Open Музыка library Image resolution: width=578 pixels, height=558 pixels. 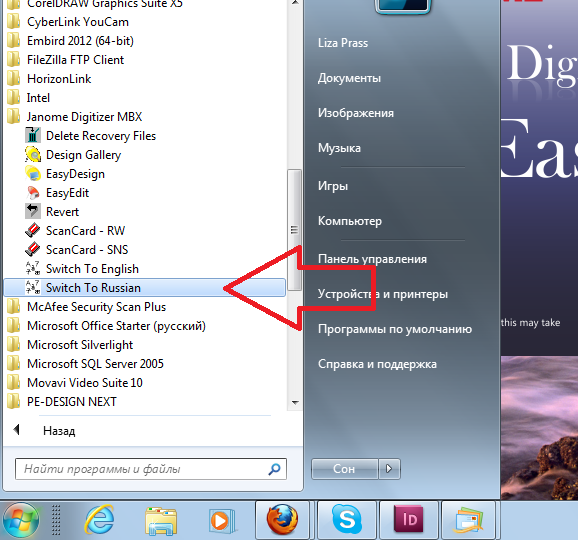pos(339,148)
